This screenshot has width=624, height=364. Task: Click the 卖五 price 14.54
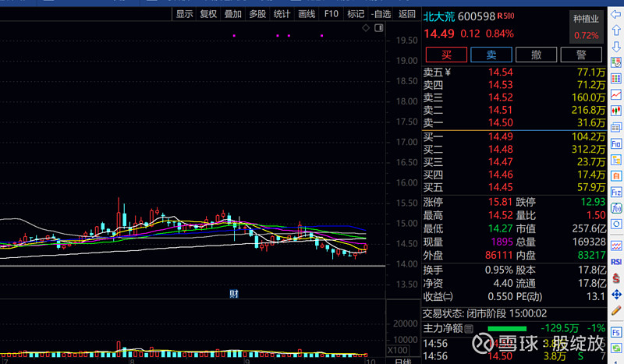[x=501, y=72]
